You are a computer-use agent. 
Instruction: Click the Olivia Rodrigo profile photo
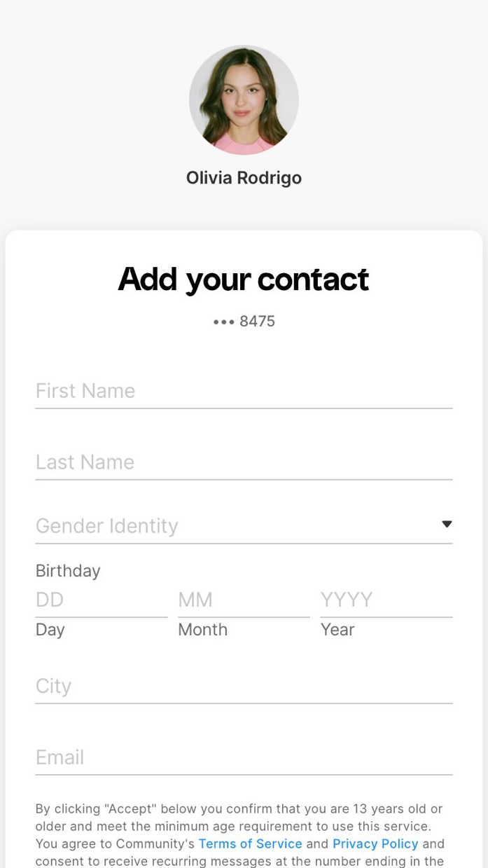click(x=244, y=100)
